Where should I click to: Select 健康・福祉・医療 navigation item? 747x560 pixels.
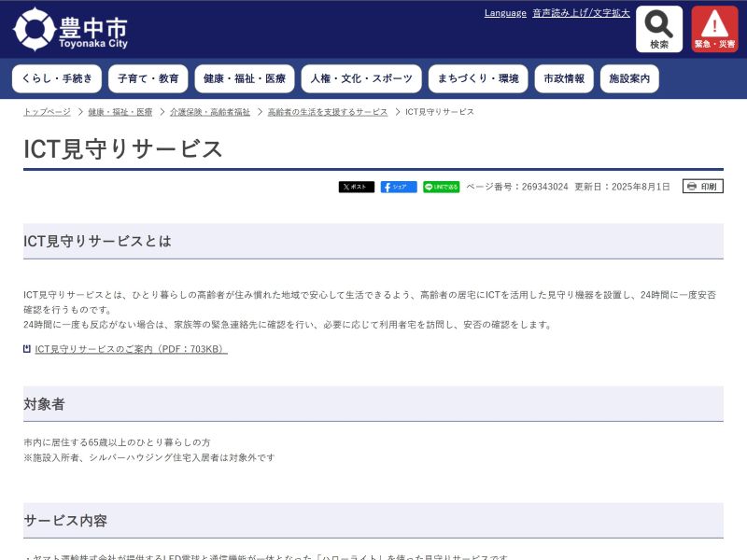245,79
